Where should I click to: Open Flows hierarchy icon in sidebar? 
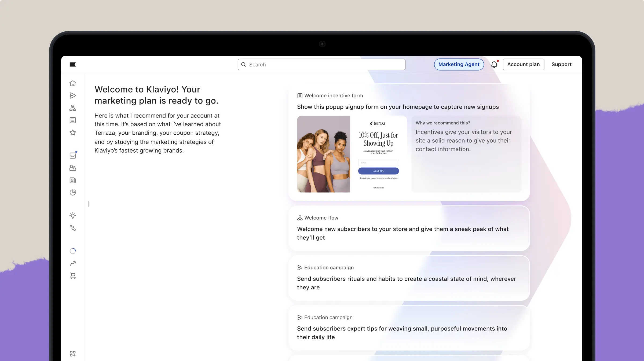coord(73,108)
